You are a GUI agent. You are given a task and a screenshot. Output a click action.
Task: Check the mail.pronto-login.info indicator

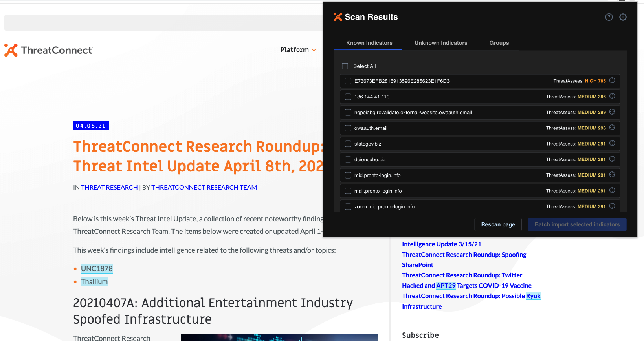coord(348,191)
